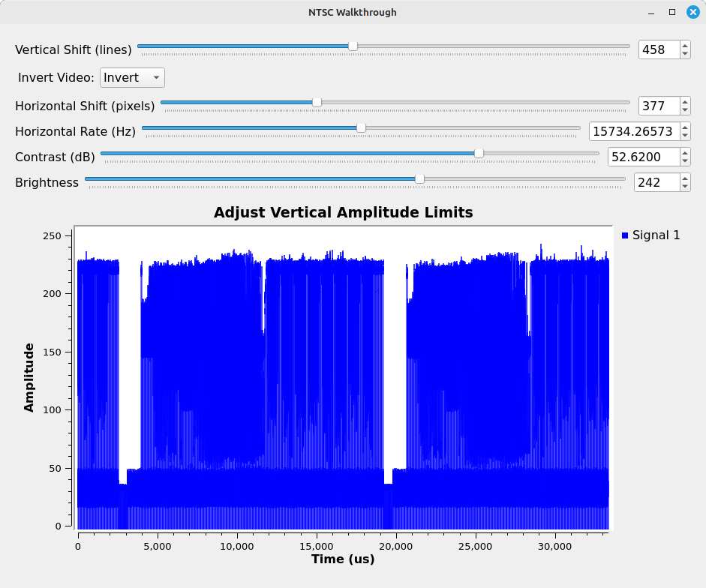The width and height of the screenshot is (706, 588).
Task: Click the Vertical Shift down arrow
Action: click(684, 54)
